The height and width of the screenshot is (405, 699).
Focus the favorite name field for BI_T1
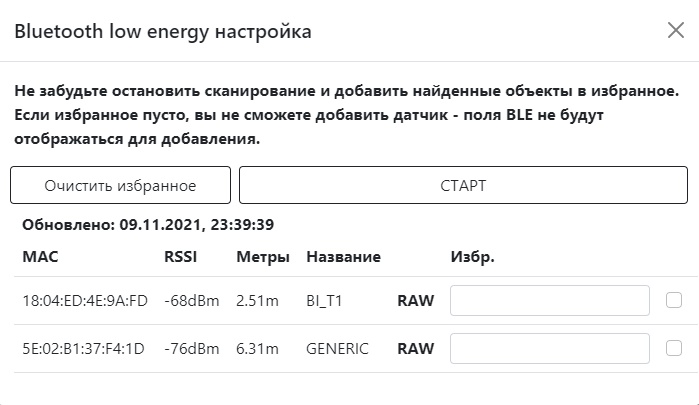tap(550, 300)
